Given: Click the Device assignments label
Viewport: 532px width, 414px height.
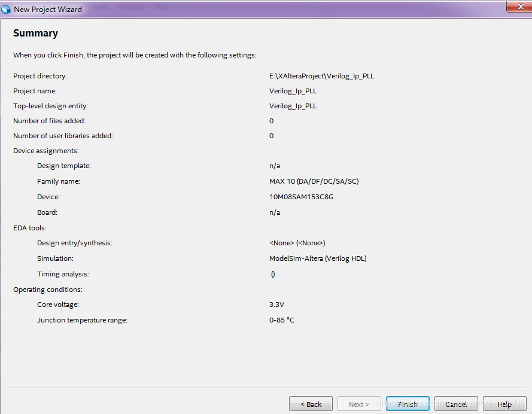Looking at the screenshot, I should click(x=46, y=151).
